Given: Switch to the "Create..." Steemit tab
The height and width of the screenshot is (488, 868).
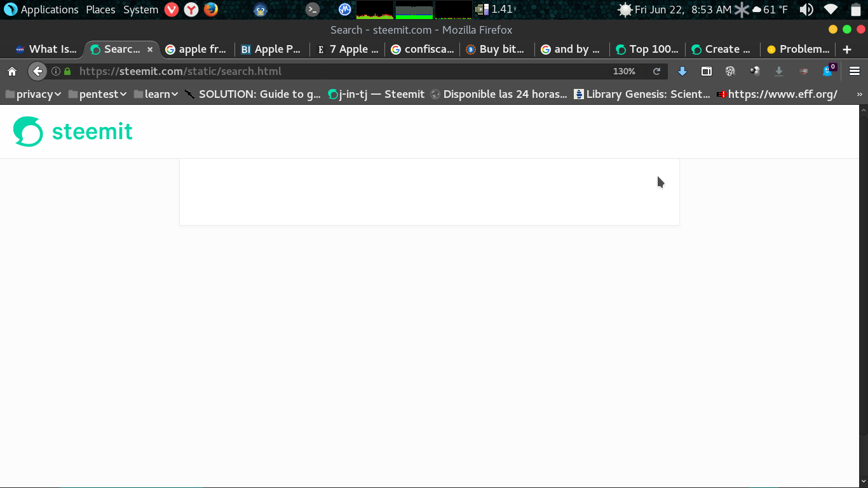Looking at the screenshot, I should 722,49.
